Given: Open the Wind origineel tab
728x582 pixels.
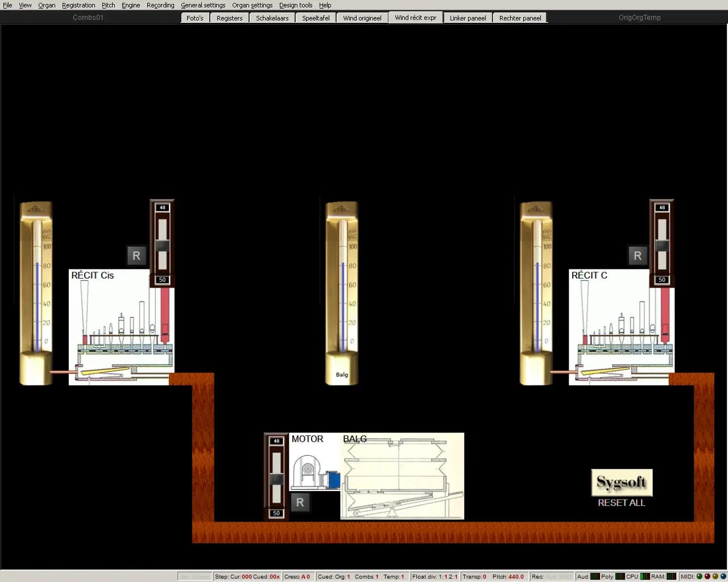Looking at the screenshot, I should [362, 18].
